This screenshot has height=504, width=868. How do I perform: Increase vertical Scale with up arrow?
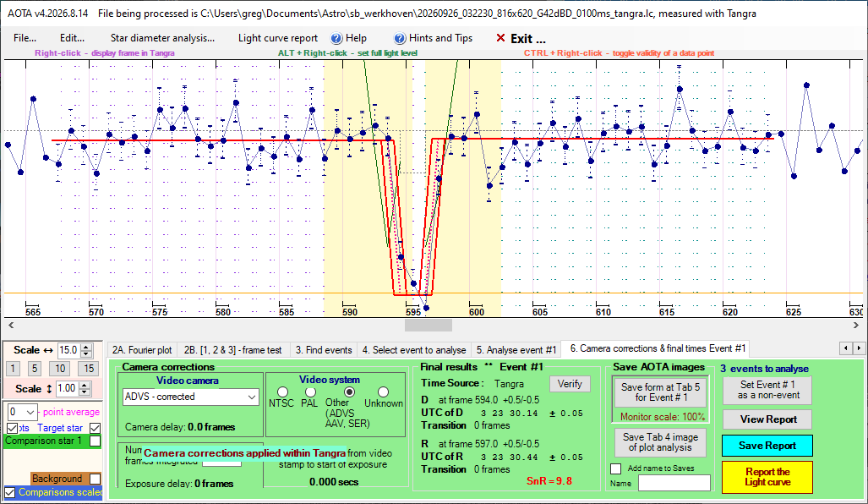click(85, 386)
